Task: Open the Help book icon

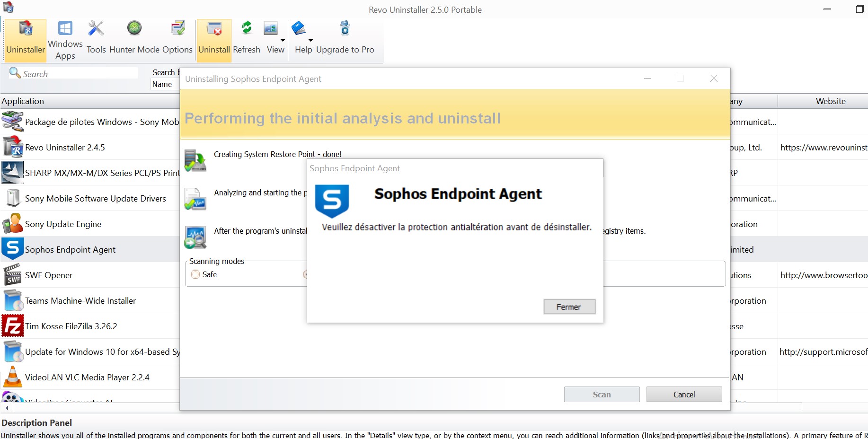Action: tap(299, 28)
